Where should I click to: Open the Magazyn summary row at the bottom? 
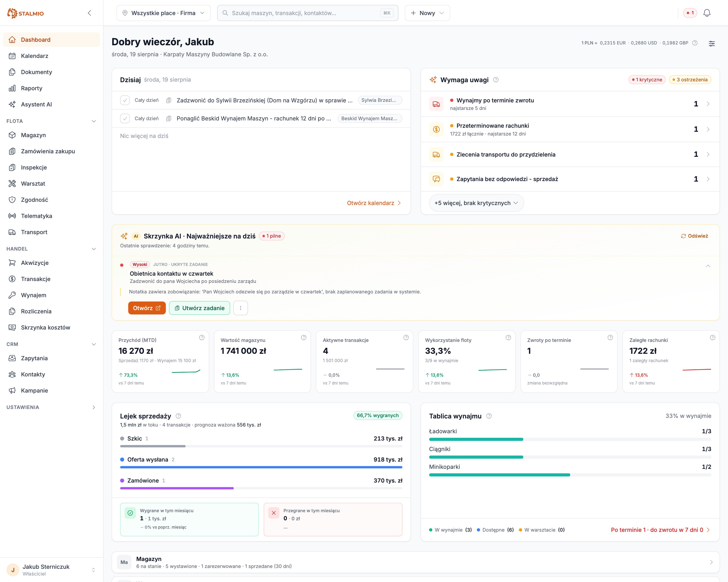click(415, 562)
